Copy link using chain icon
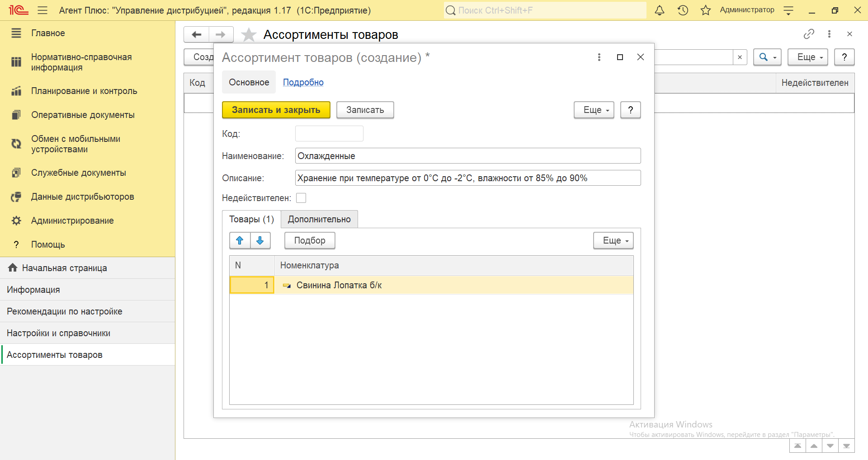868x460 pixels. point(808,34)
